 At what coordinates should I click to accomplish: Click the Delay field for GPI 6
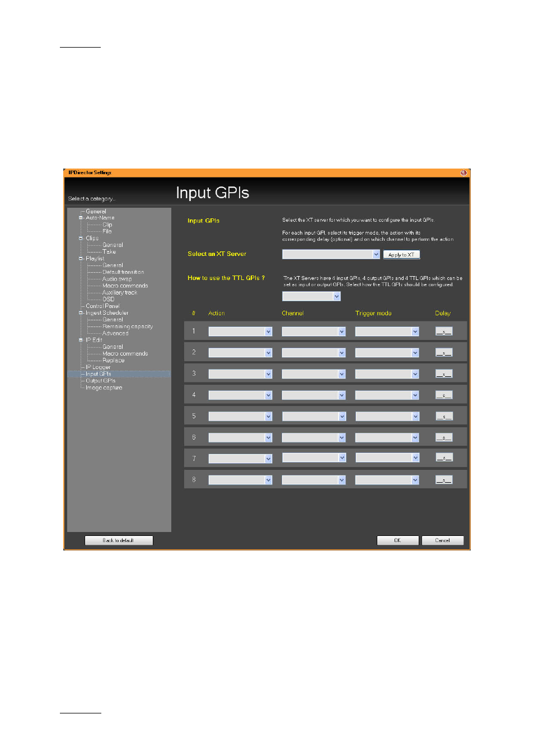(444, 438)
